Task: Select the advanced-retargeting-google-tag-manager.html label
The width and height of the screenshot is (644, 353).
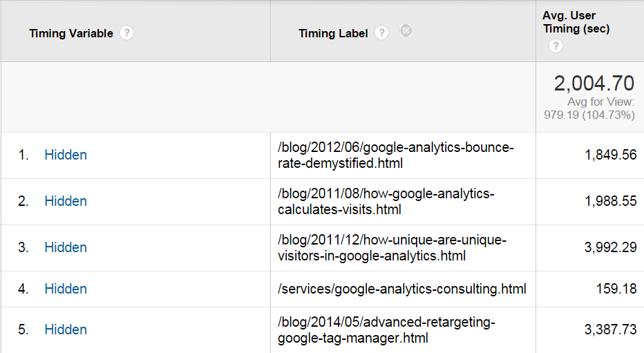Action: click(386, 330)
